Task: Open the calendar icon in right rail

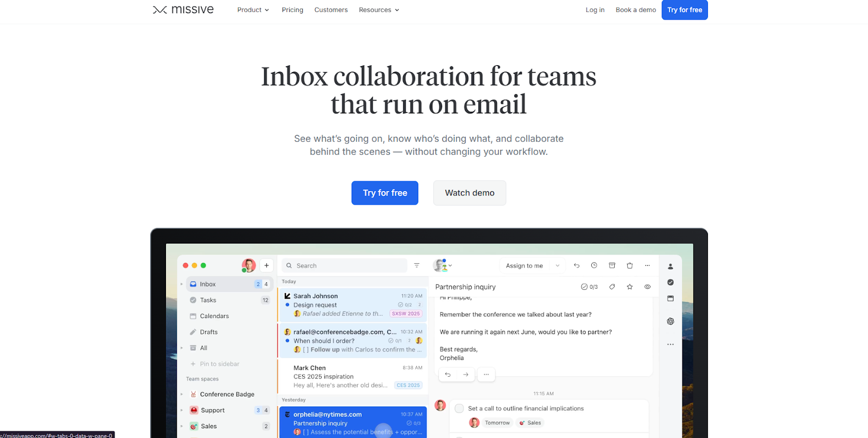Action: (x=671, y=299)
